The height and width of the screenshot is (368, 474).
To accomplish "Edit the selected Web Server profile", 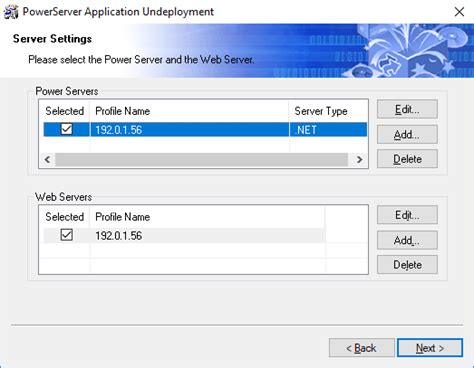I will tap(407, 215).
